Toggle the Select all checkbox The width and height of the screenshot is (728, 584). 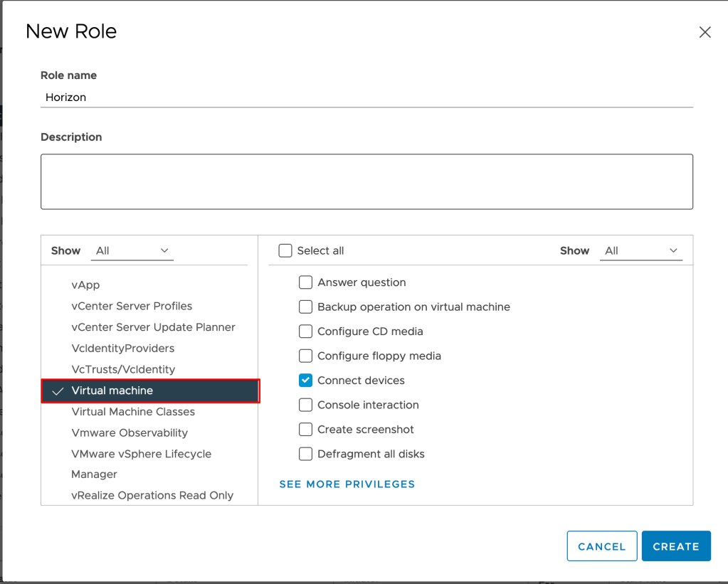click(x=285, y=250)
